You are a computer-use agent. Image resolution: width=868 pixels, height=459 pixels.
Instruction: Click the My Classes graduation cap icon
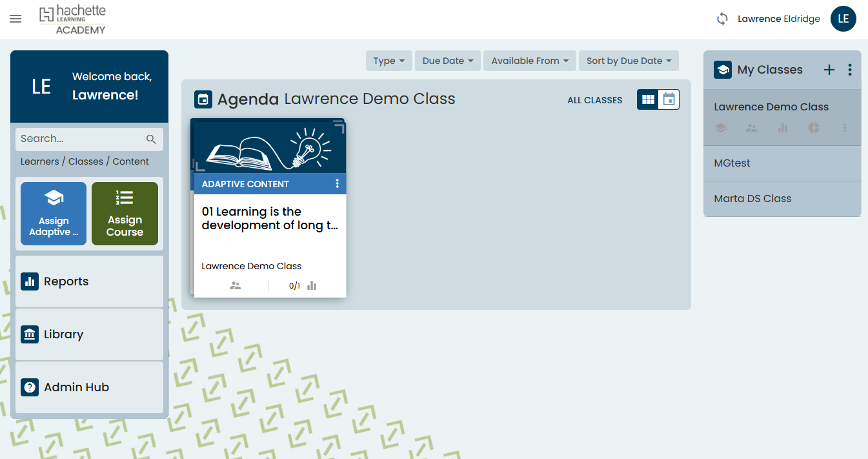click(x=723, y=70)
